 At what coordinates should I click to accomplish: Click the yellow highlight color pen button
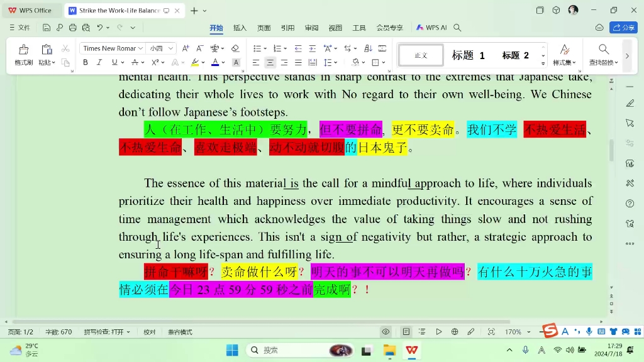click(x=195, y=62)
